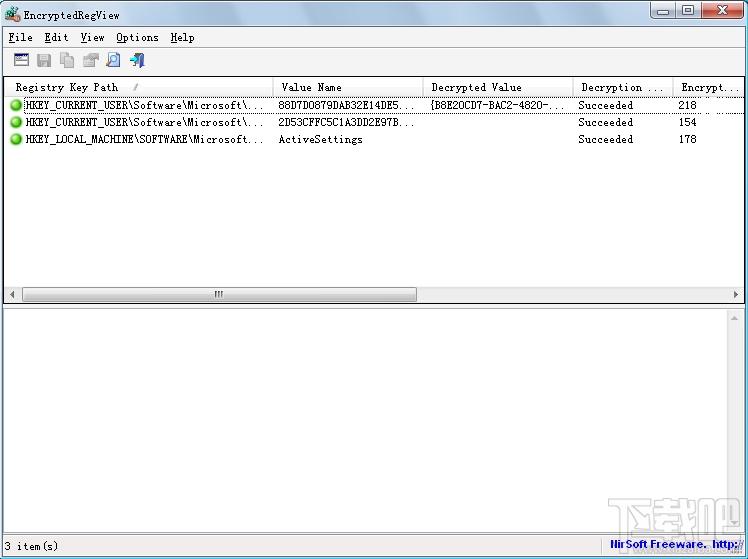The width and height of the screenshot is (748, 559).
Task: Sort by Decryption result column header
Action: (x=623, y=87)
